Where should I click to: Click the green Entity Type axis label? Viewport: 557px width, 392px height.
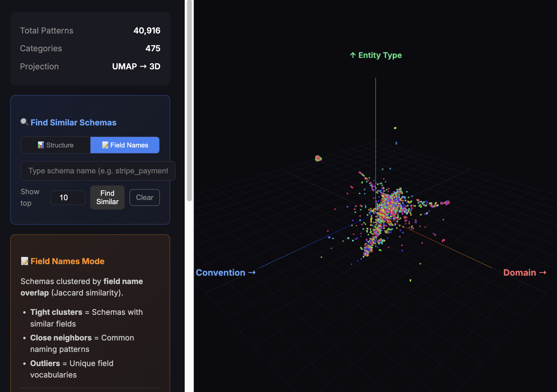click(x=375, y=55)
